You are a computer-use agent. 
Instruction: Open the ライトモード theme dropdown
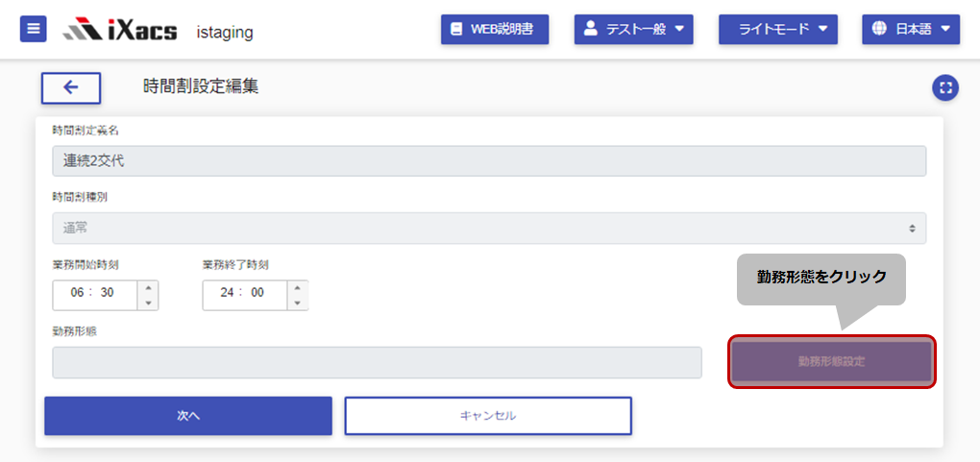click(778, 30)
